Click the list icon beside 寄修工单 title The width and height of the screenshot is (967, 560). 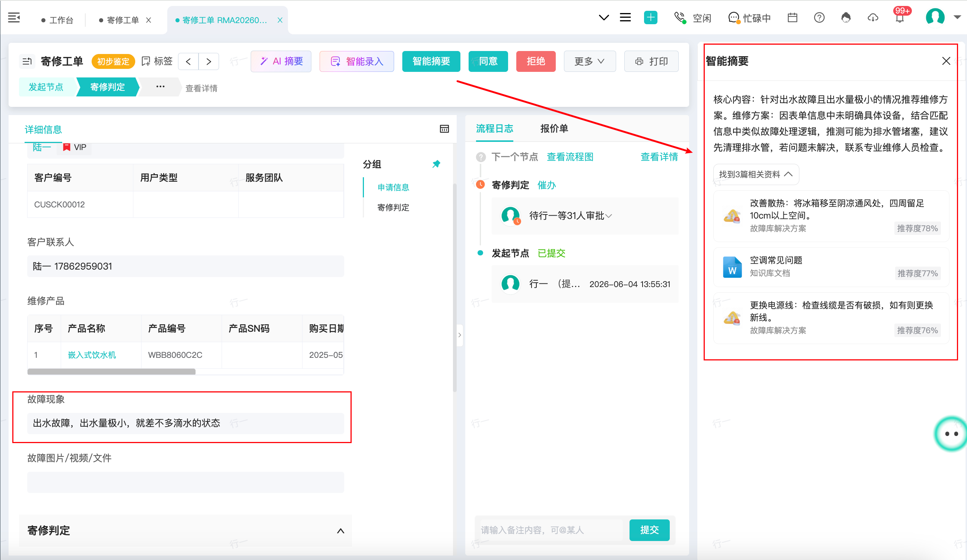(x=27, y=61)
